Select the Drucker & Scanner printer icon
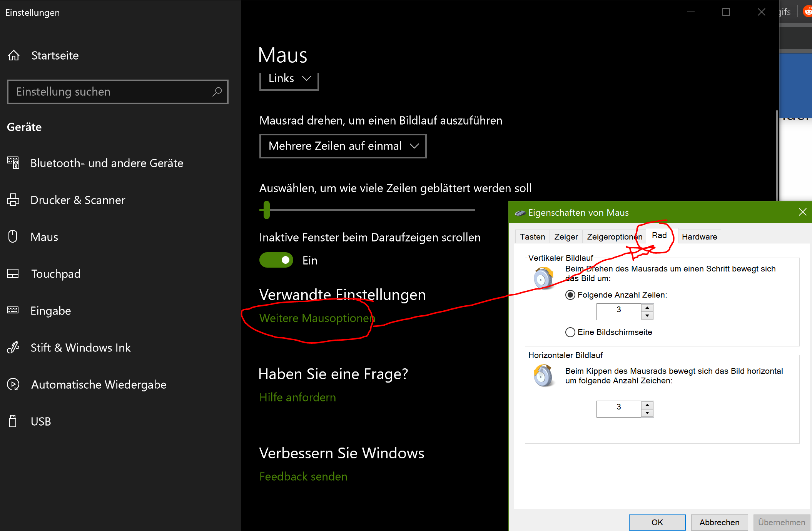This screenshot has height=531, width=812. (x=13, y=200)
